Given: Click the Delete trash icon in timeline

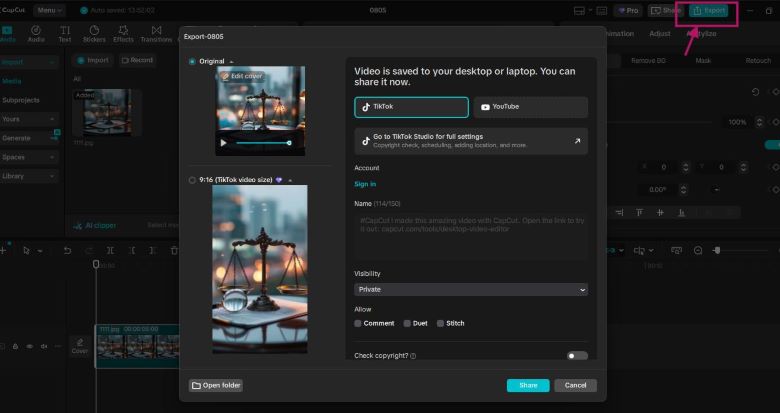Looking at the screenshot, I should click(x=174, y=251).
